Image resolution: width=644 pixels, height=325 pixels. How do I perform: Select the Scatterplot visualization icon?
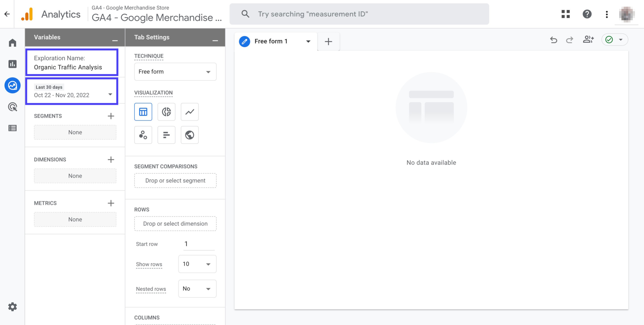point(143,135)
